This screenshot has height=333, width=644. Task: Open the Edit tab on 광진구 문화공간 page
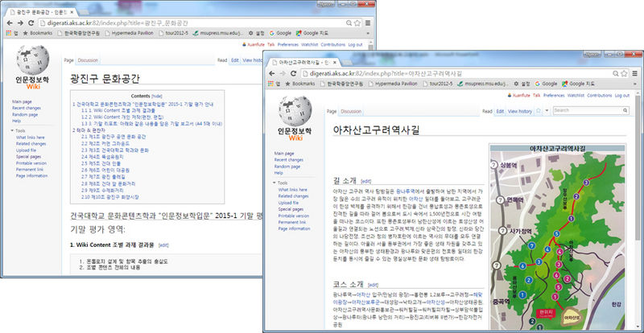235,60
